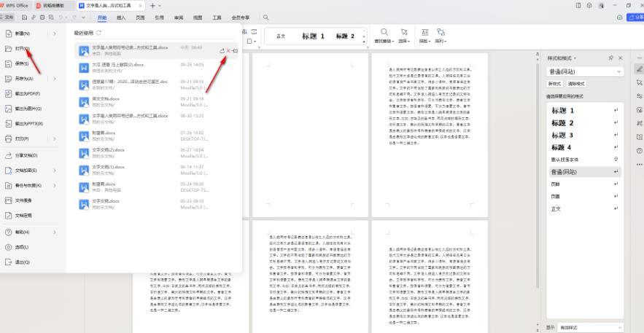Open the 会员专享 member exclusive tab
644x333 pixels.
tap(241, 17)
